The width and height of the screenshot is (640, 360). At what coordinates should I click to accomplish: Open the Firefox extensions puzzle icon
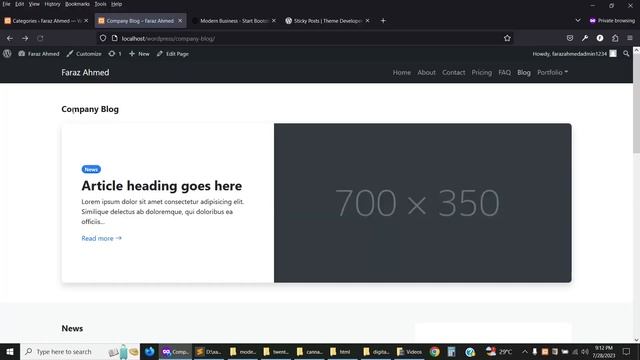(615, 38)
